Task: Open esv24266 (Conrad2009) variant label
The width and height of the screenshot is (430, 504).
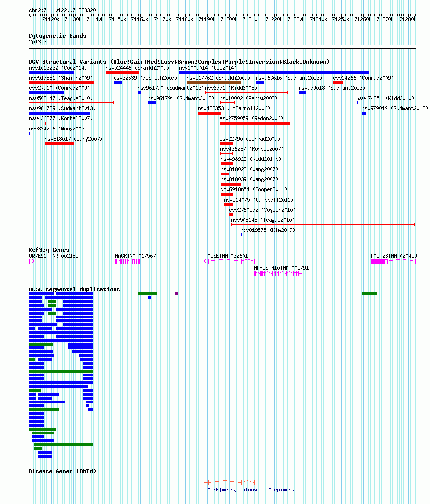Action: (x=363, y=78)
